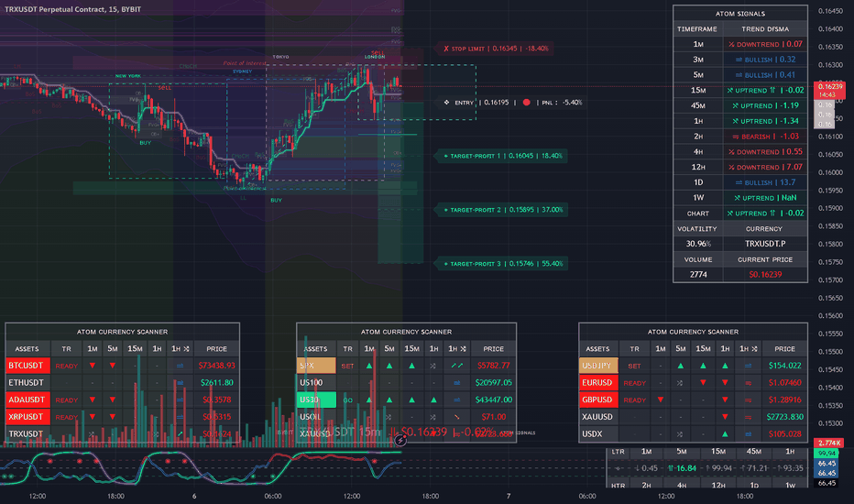The image size is (854, 504).
Task: Click the BTCUSDT asset cell
Action: [27, 366]
